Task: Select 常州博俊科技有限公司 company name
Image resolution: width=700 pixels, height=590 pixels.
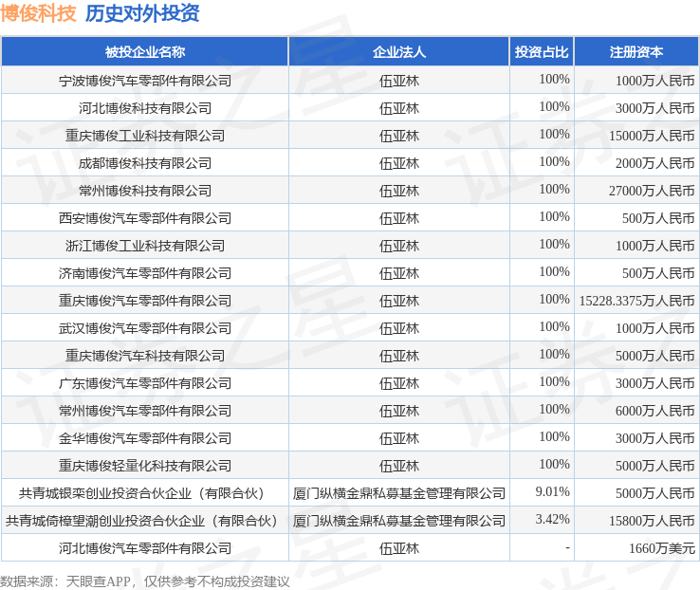Action: pos(145,191)
